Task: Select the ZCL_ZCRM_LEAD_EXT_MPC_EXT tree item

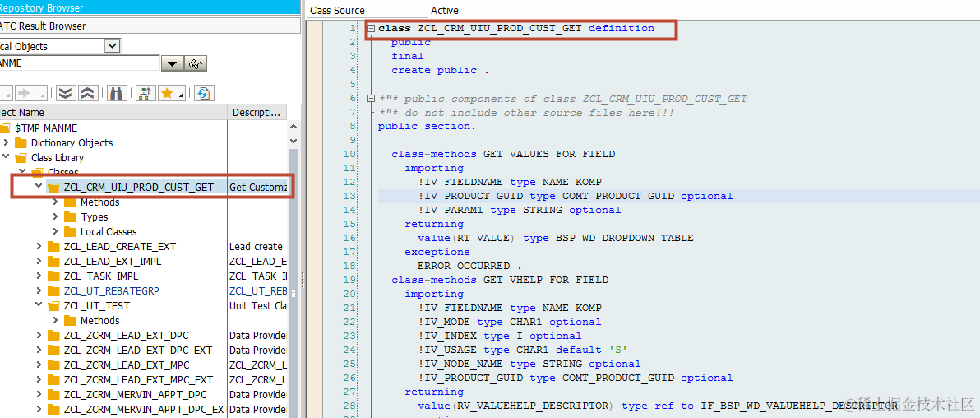Action: 138,380
